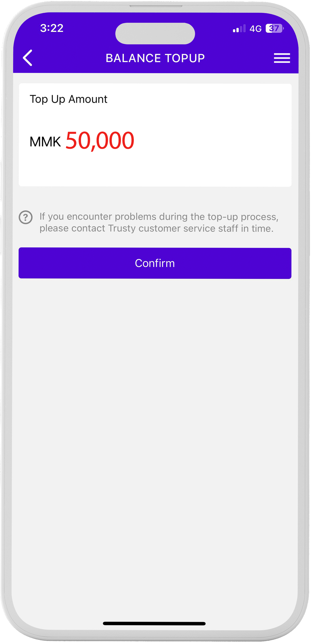Open the hamburger menu
The image size is (312, 644).
pos(282,58)
